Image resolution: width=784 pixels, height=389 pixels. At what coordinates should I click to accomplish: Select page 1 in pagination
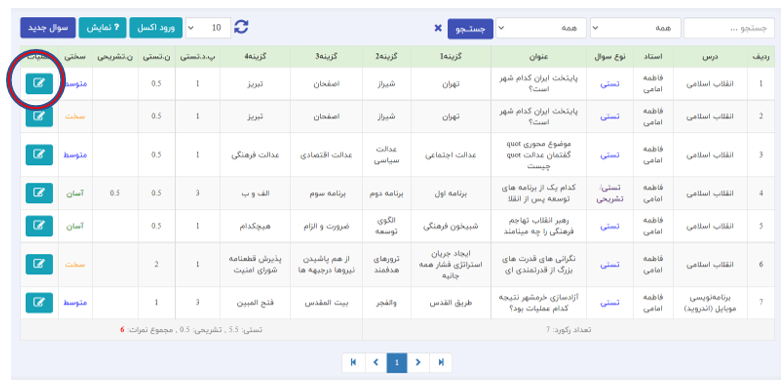[397, 363]
